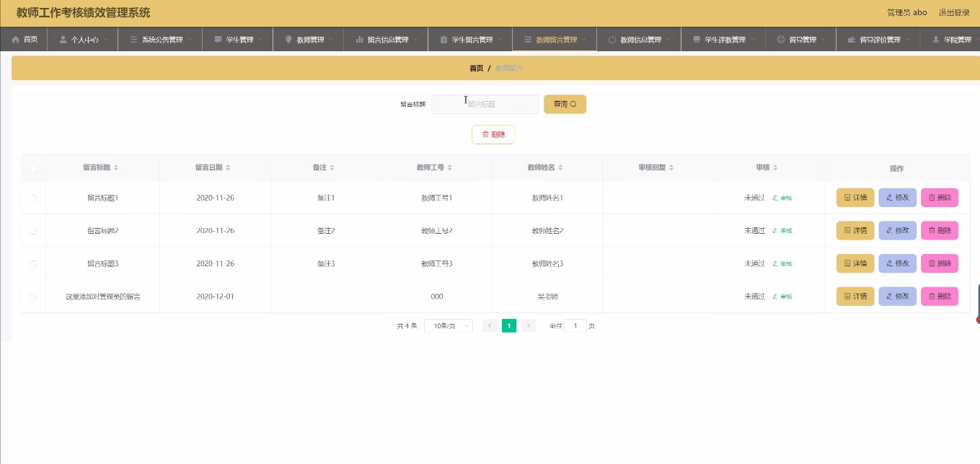Click pink 删除 for 留言标题1 row
The width and height of the screenshot is (980, 464).
coord(940,198)
